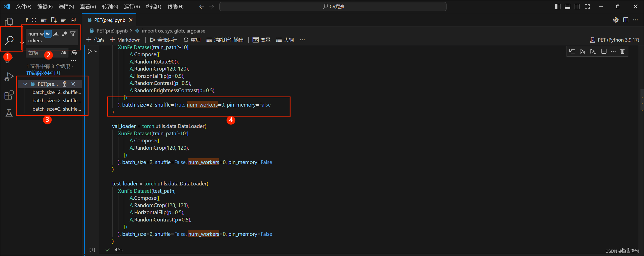Navigate forward with the right arrow
Viewport: 644px width, 256px height.
[212, 7]
